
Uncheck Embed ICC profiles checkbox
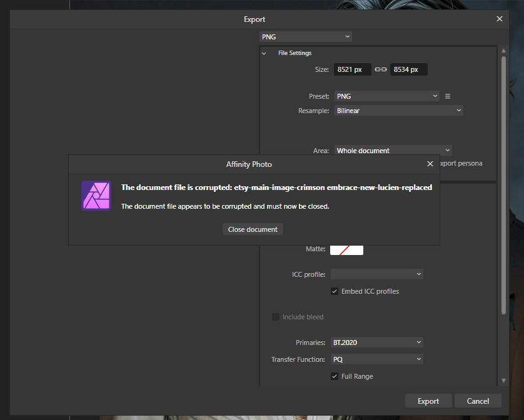335,291
